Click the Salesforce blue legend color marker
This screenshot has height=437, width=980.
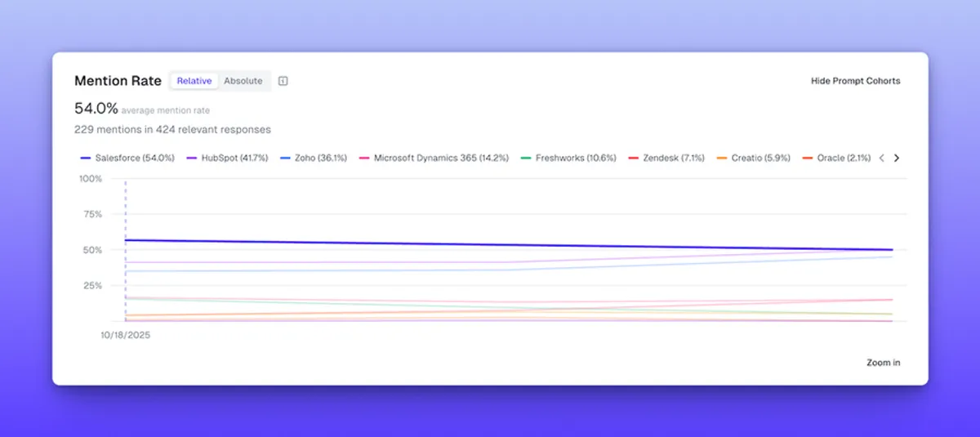[x=85, y=158]
